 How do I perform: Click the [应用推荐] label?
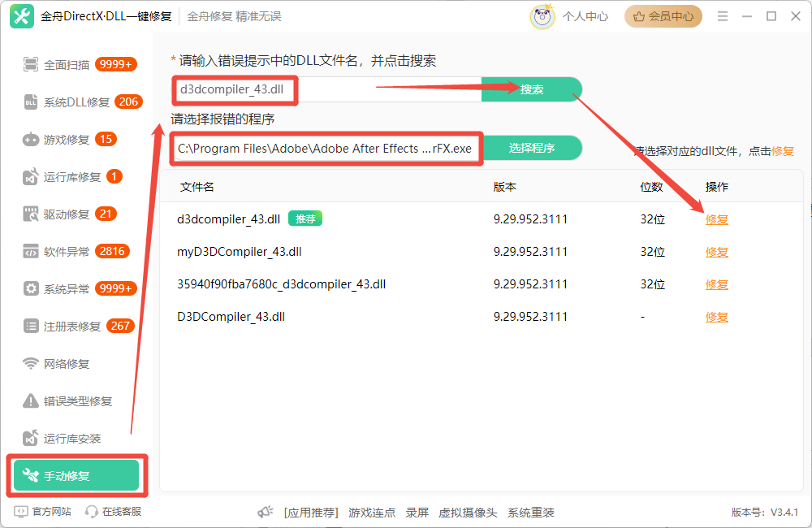point(311,513)
